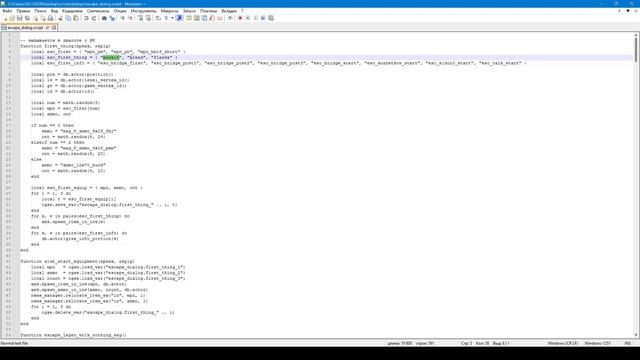Open the Folder as Workspace panel

(x=220, y=18)
